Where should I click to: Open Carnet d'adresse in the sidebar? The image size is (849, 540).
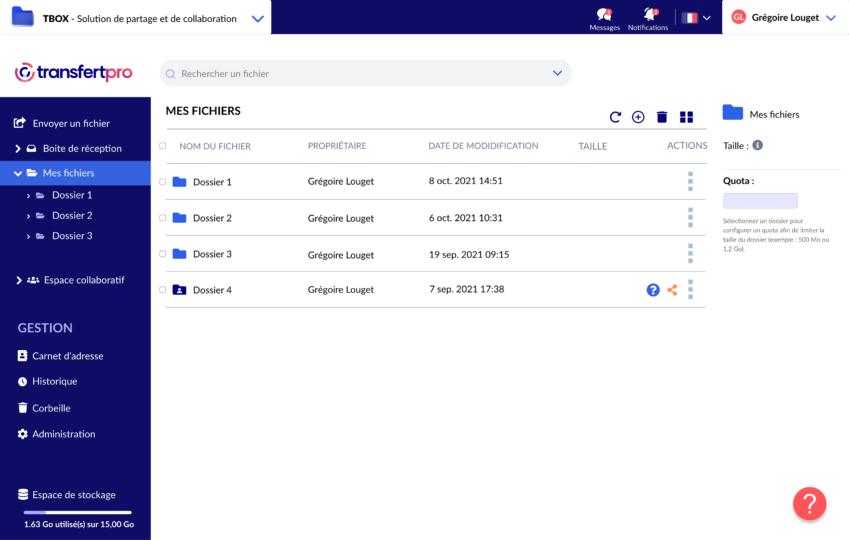click(x=66, y=356)
